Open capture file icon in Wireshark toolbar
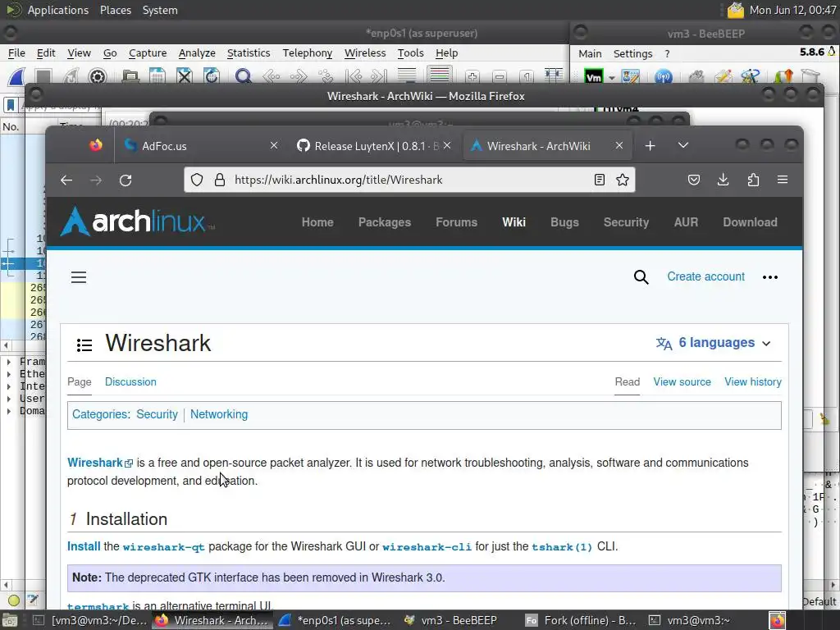Screen dimensions: 840x630 tap(130, 76)
